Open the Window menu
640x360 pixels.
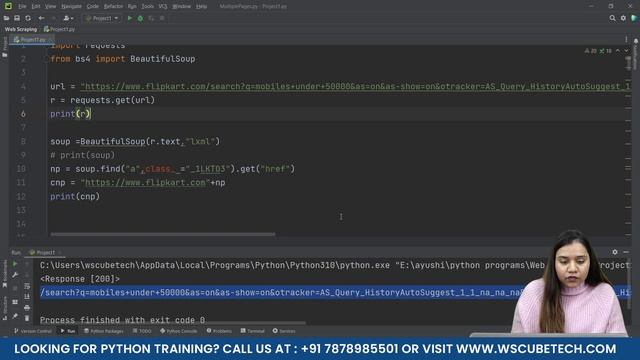pos(182,7)
